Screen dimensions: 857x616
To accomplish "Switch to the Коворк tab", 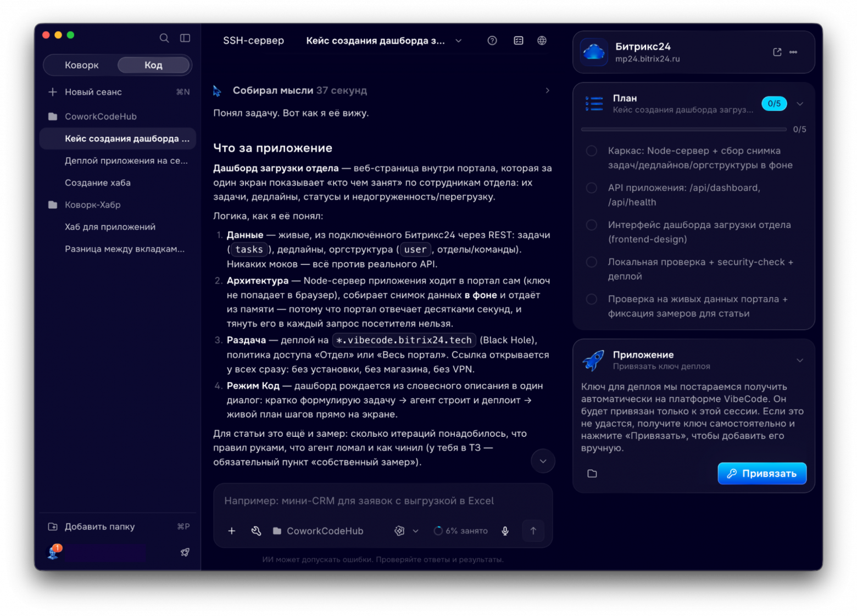I will (x=81, y=65).
